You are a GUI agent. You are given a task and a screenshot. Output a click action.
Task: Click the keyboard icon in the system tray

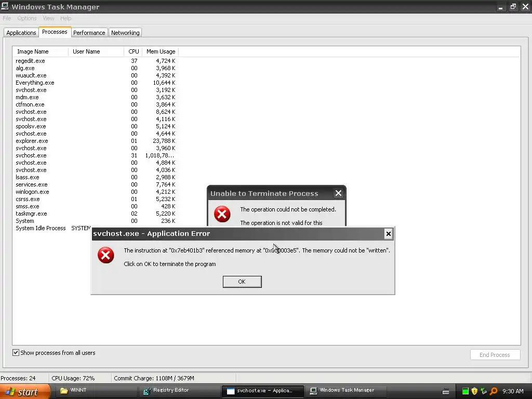(446, 392)
